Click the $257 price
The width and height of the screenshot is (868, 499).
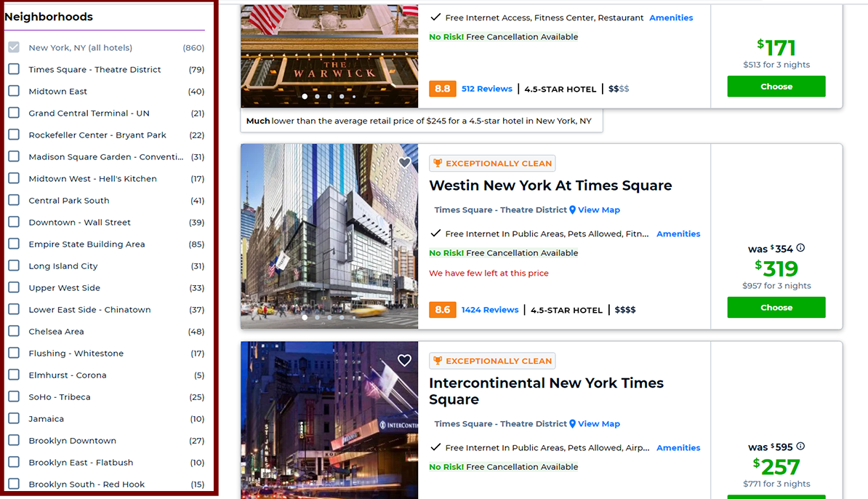point(776,467)
